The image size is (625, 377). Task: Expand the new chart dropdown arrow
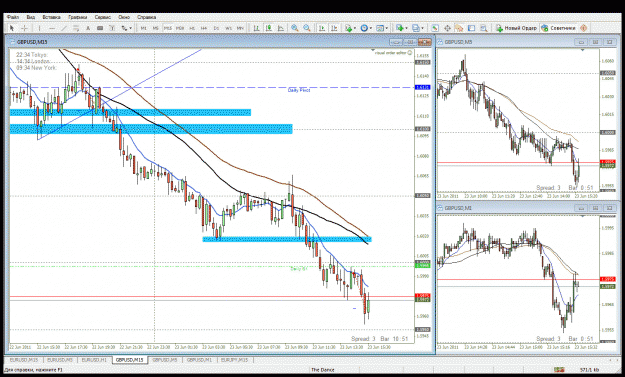coord(406,28)
